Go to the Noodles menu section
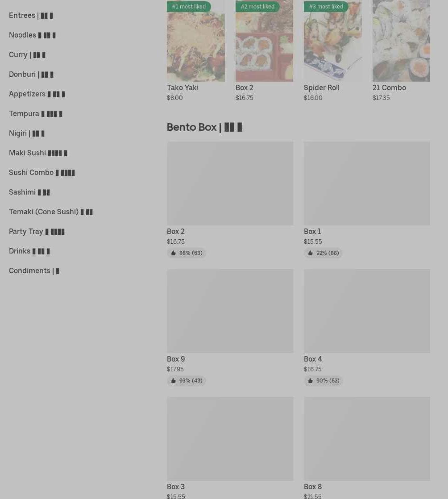 32,35
